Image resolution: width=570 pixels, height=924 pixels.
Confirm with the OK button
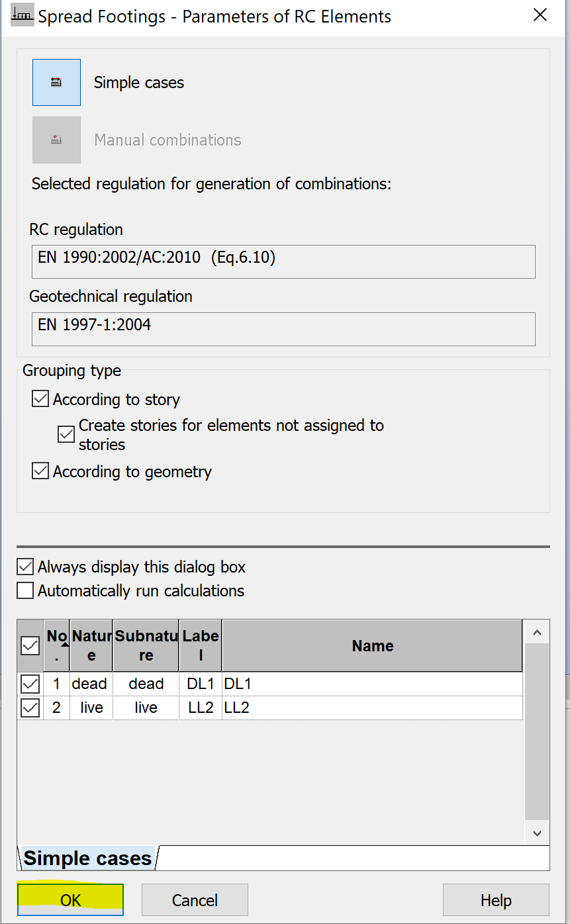70,900
